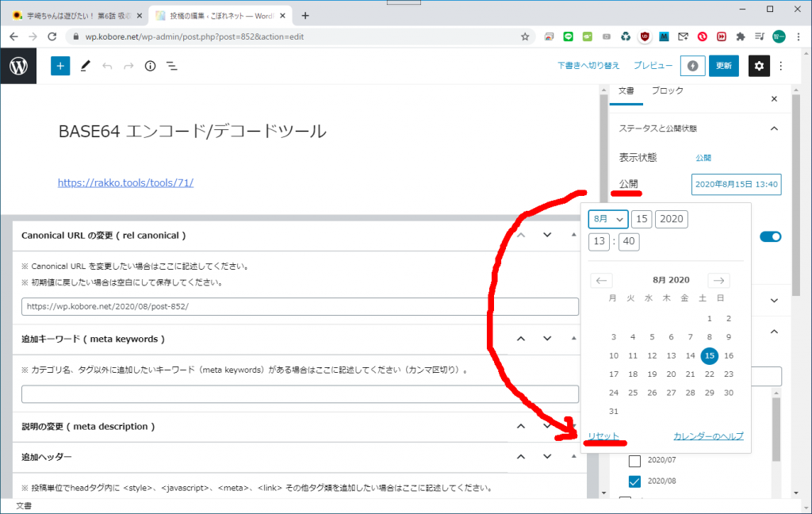The width and height of the screenshot is (812, 514).
Task: Click the Canonical URL input field
Action: point(300,306)
